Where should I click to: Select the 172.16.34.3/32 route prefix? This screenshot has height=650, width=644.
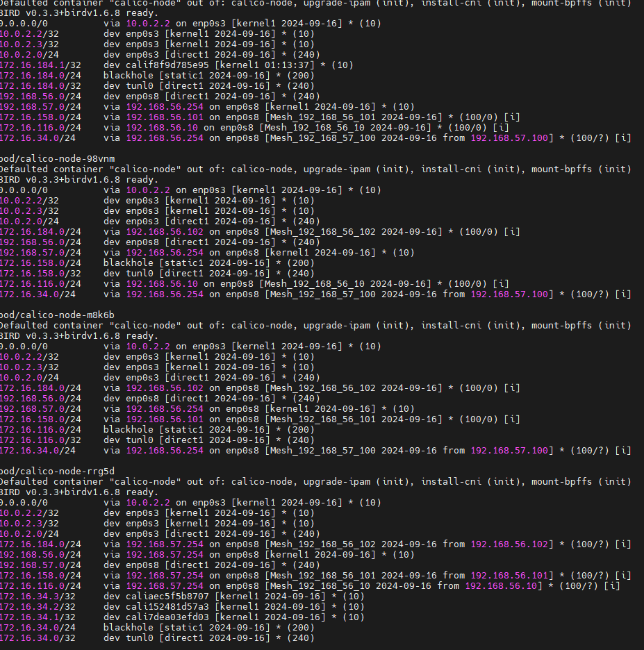pyautogui.click(x=29, y=596)
